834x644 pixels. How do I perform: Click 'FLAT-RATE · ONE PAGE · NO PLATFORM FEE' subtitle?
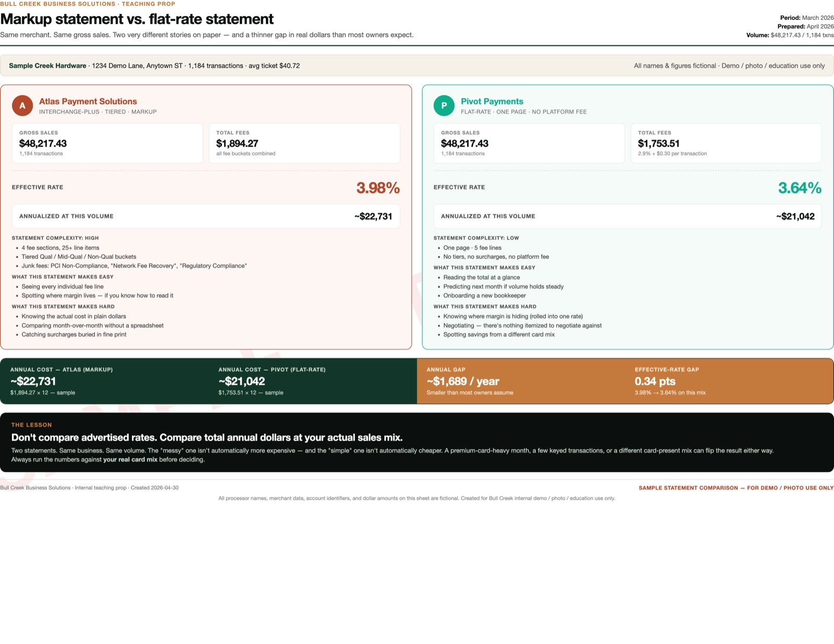524,112
